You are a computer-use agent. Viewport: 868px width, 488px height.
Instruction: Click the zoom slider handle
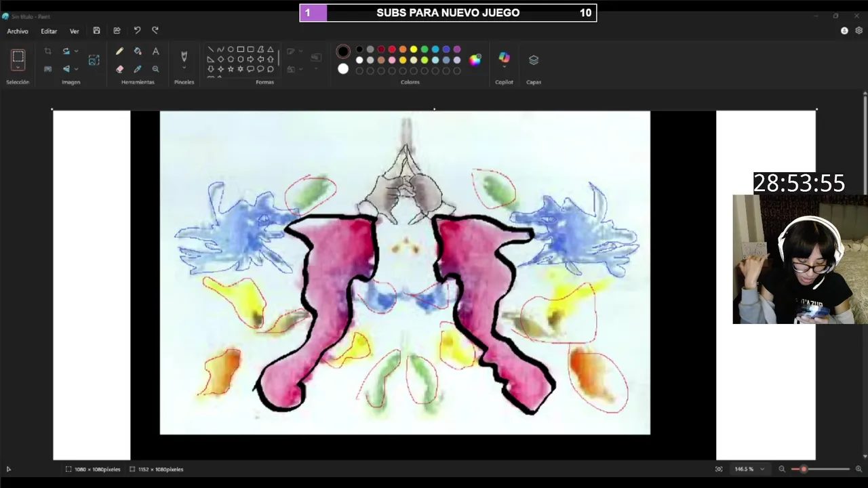[x=804, y=469]
